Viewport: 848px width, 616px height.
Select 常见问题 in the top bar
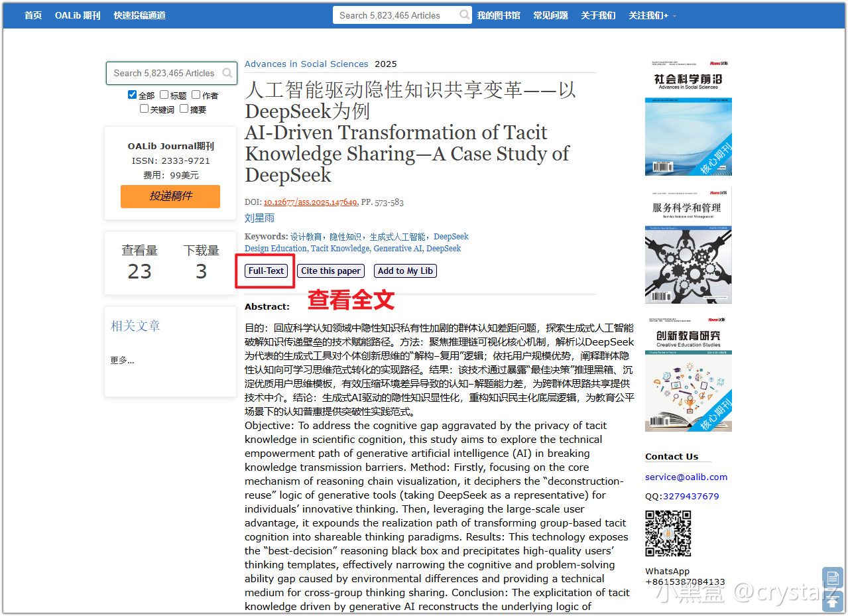(x=550, y=15)
